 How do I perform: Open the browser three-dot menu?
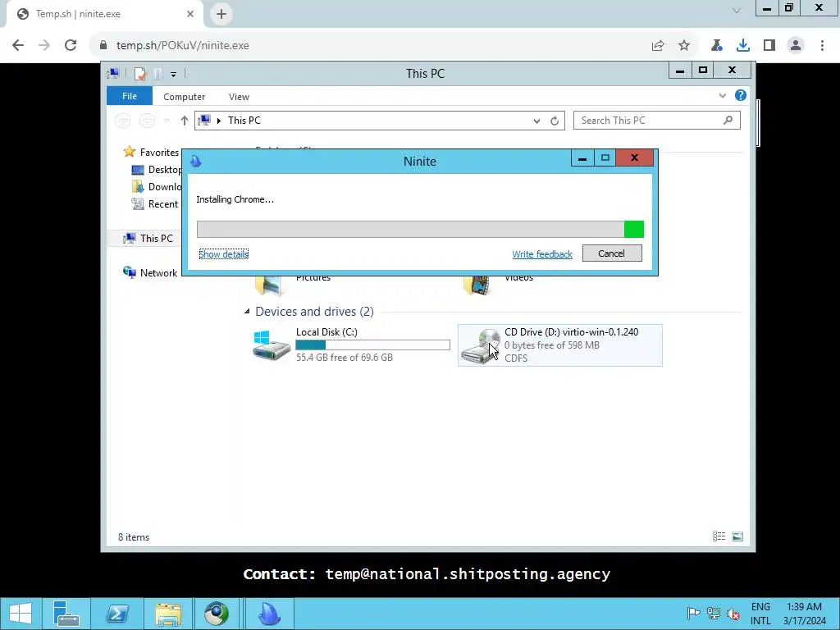click(822, 46)
